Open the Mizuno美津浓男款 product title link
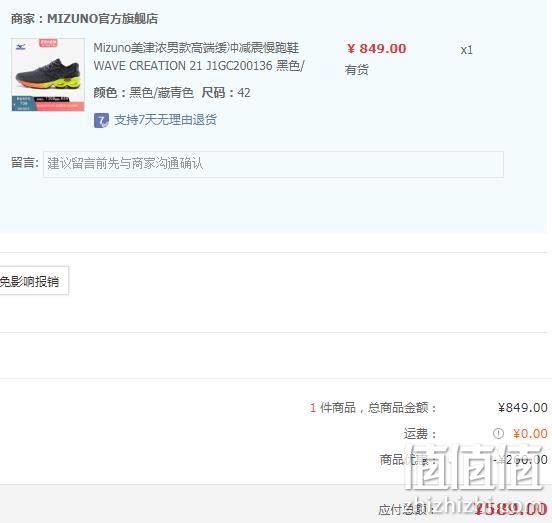The image size is (552, 523). [x=196, y=48]
